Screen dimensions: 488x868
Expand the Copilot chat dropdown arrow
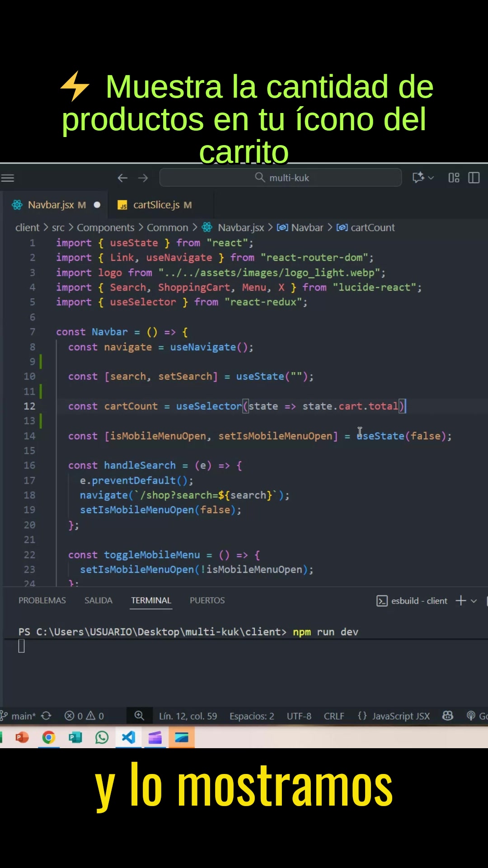431,178
